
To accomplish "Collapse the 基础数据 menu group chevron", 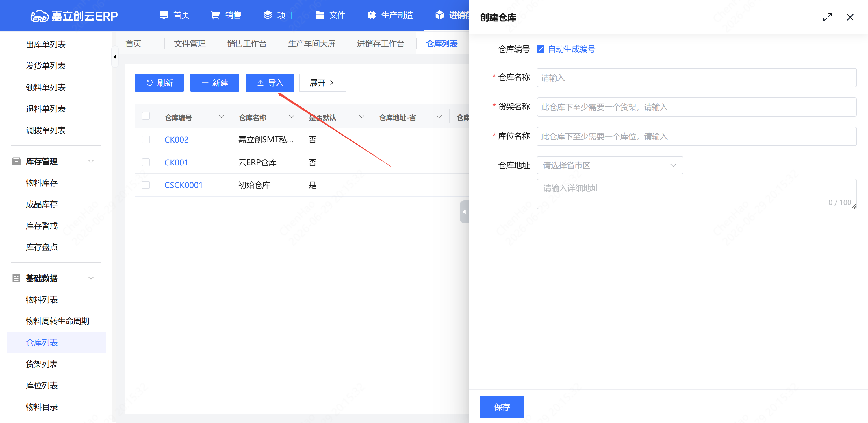I will pos(91,278).
